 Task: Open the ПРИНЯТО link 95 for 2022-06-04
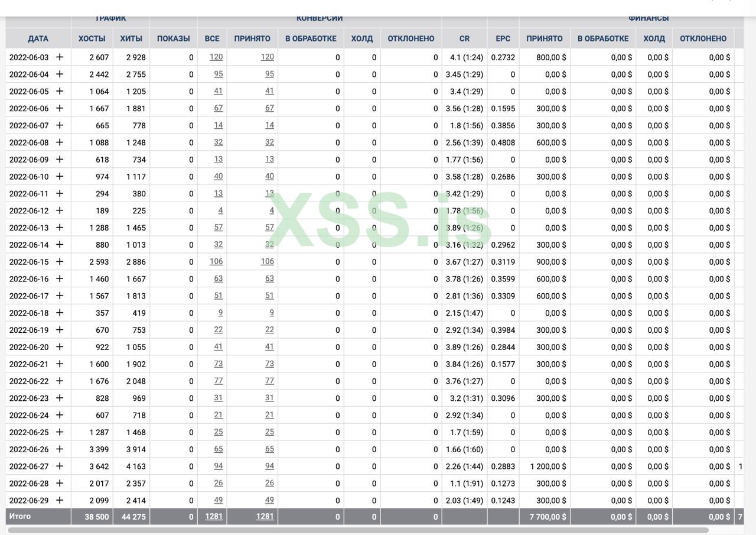[x=269, y=74]
